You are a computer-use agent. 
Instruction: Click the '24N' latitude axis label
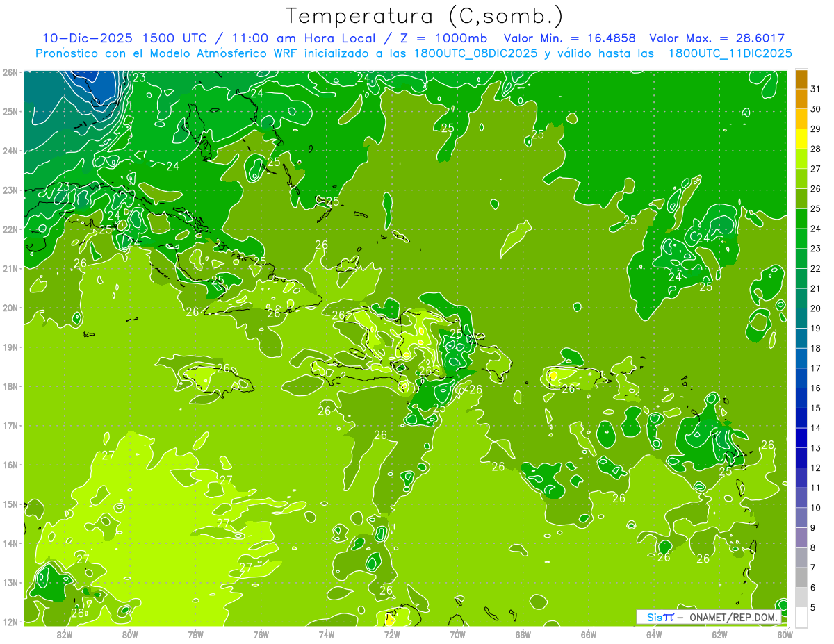pos(10,151)
